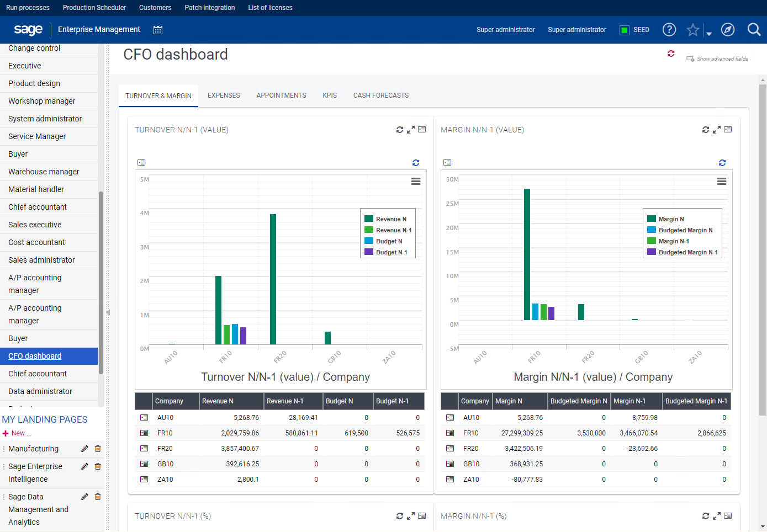
Task: Switch to the EXPENSES tab
Action: [224, 95]
